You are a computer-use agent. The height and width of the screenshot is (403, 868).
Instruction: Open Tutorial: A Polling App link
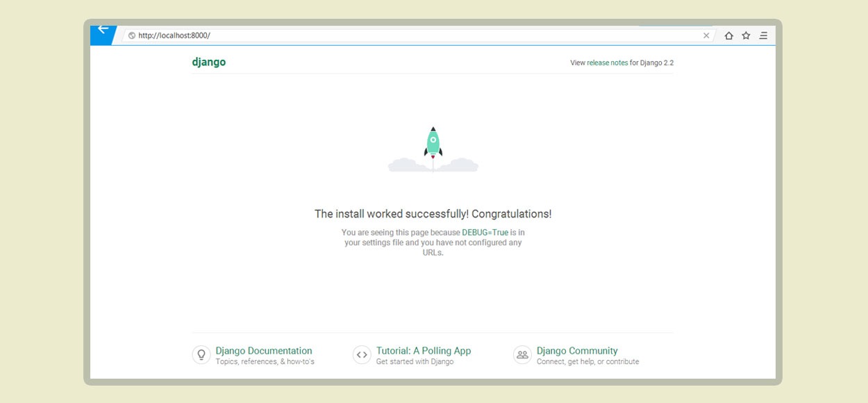(424, 351)
